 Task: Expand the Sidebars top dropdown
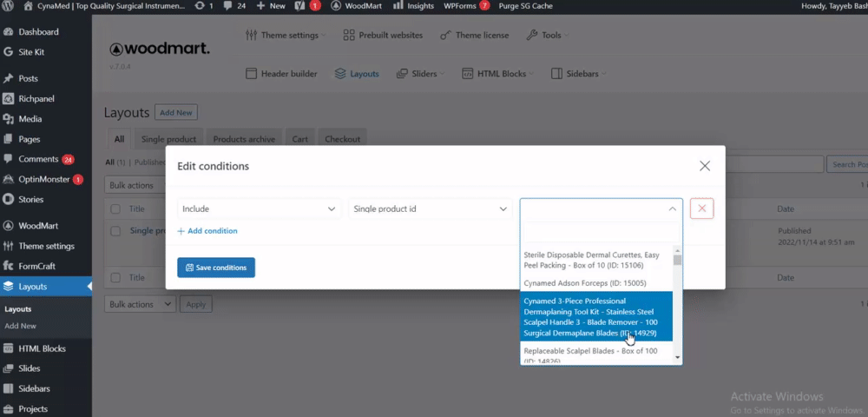point(579,74)
